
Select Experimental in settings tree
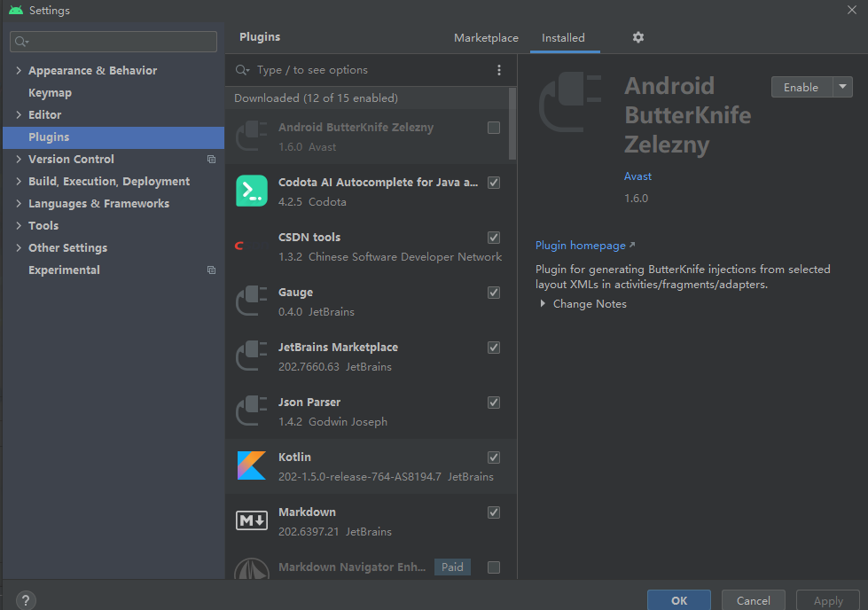tap(64, 270)
